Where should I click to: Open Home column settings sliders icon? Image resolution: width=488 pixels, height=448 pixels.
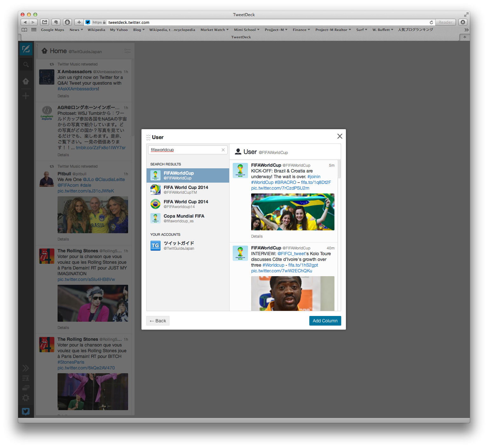tap(127, 51)
